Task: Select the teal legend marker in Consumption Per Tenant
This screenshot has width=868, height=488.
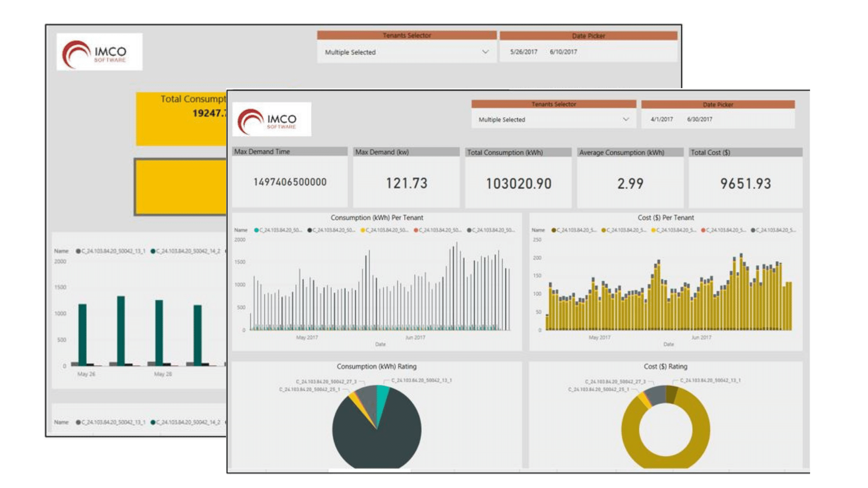Action: (256, 230)
